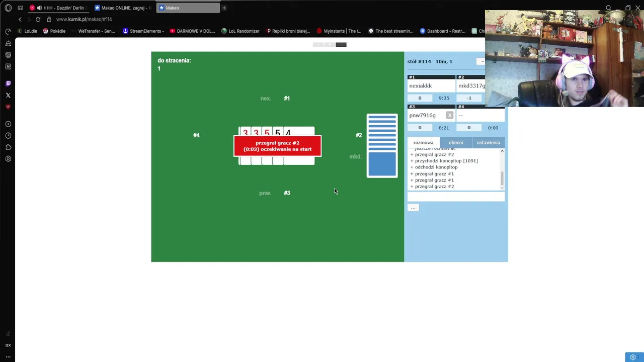Open browsing history clock icon
This screenshot has height=362, width=644.
point(8,136)
